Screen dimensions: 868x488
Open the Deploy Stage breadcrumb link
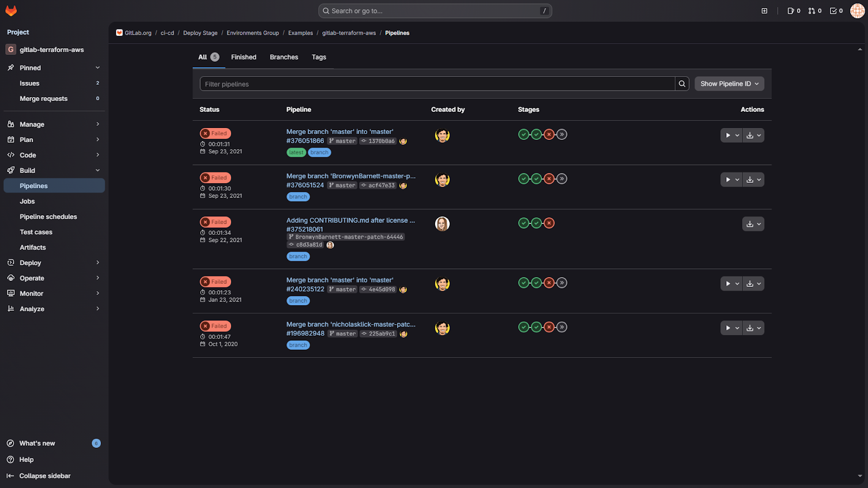pyautogui.click(x=200, y=33)
